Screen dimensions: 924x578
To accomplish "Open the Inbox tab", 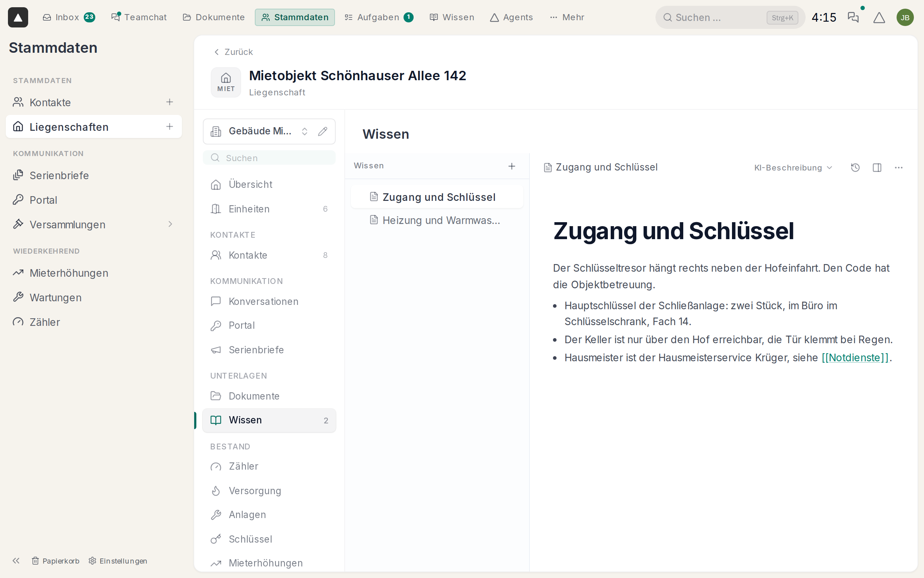I will pyautogui.click(x=69, y=17).
